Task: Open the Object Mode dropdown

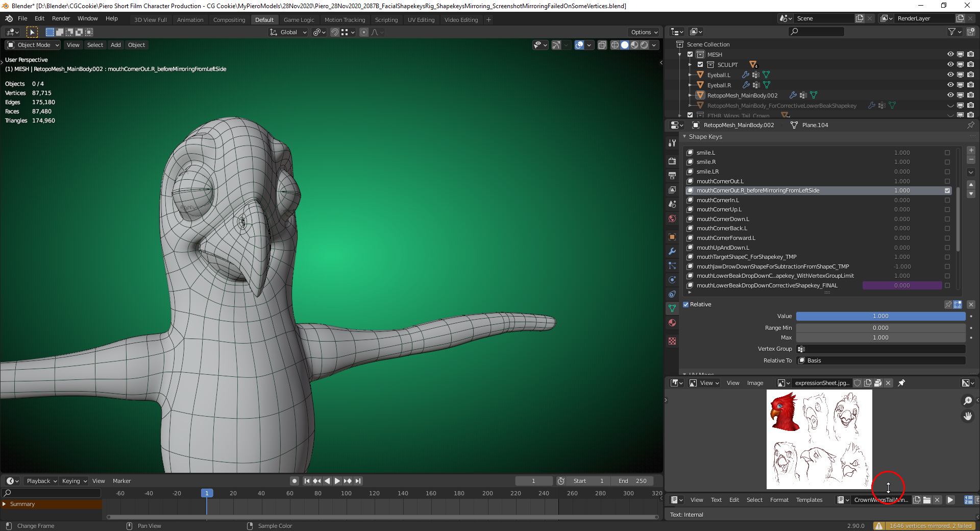Action: coord(33,45)
